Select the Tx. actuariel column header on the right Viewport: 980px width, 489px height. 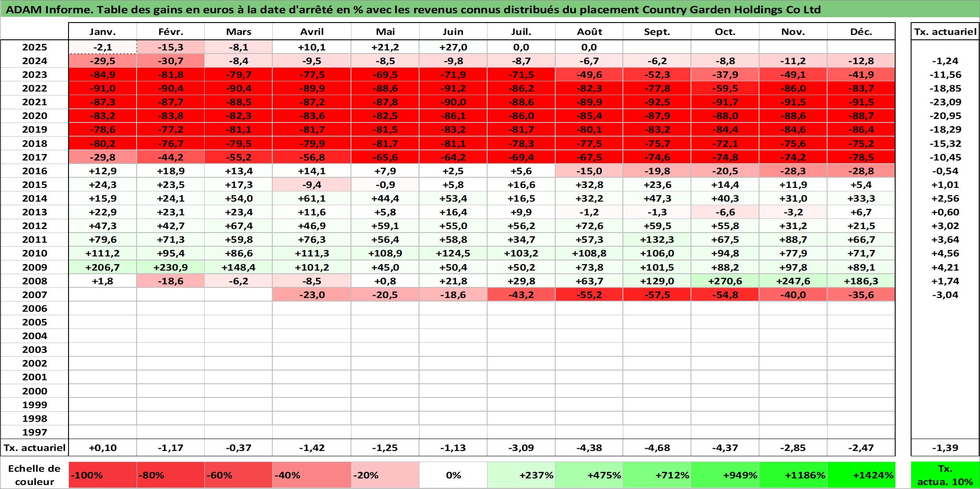[945, 32]
